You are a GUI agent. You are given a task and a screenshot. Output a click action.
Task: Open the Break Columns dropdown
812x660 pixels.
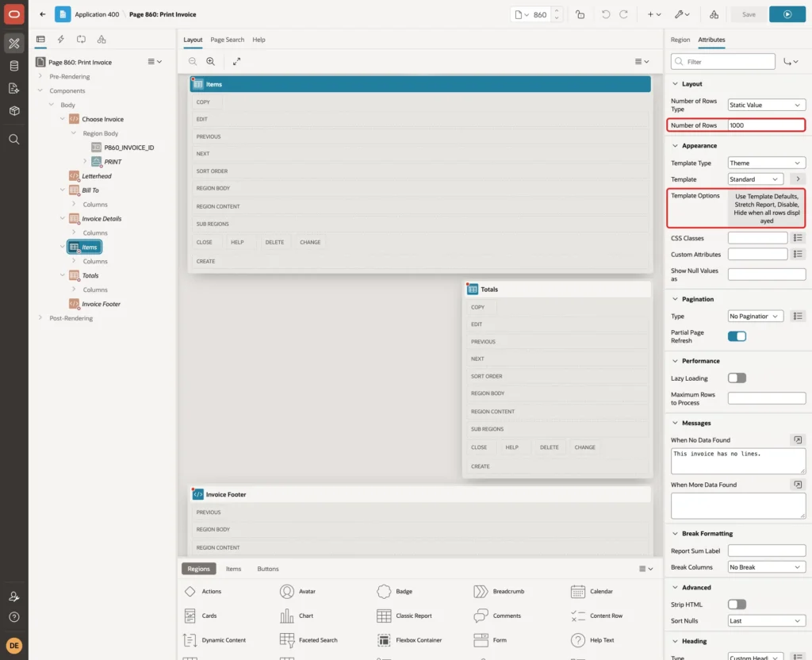(766, 567)
